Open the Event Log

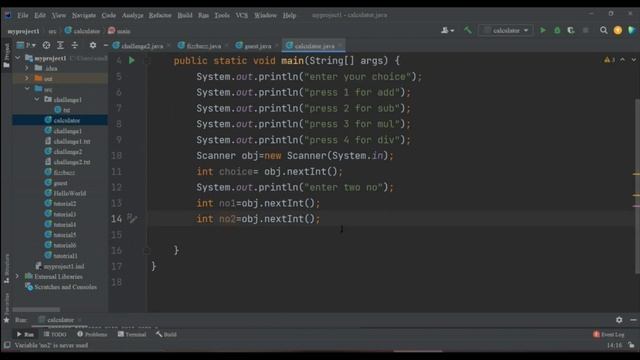[609, 334]
